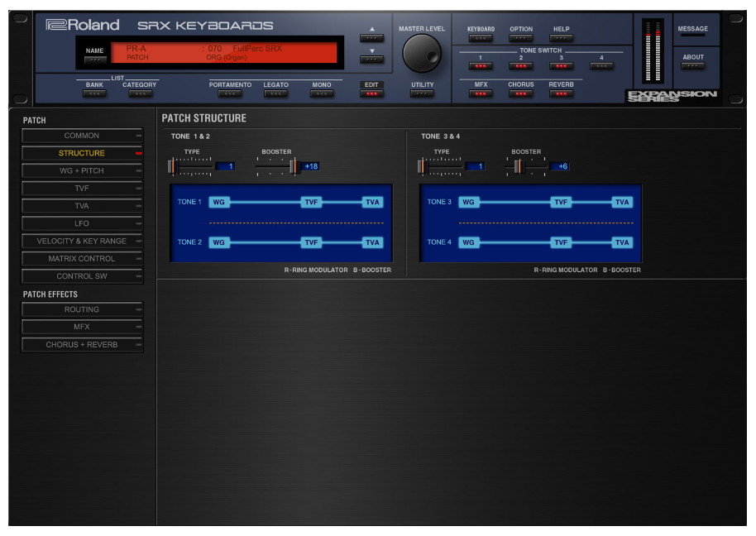Click the TONE 1 TVF block
The height and width of the screenshot is (536, 756).
click(x=311, y=202)
